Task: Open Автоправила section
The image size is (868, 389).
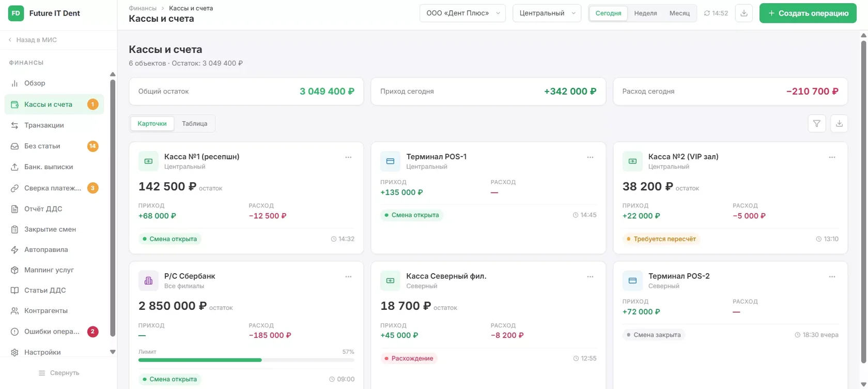Action: pos(54,250)
